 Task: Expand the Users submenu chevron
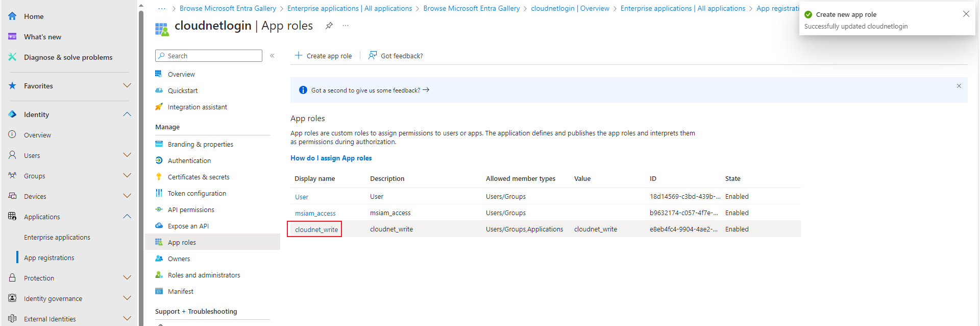pyautogui.click(x=127, y=155)
